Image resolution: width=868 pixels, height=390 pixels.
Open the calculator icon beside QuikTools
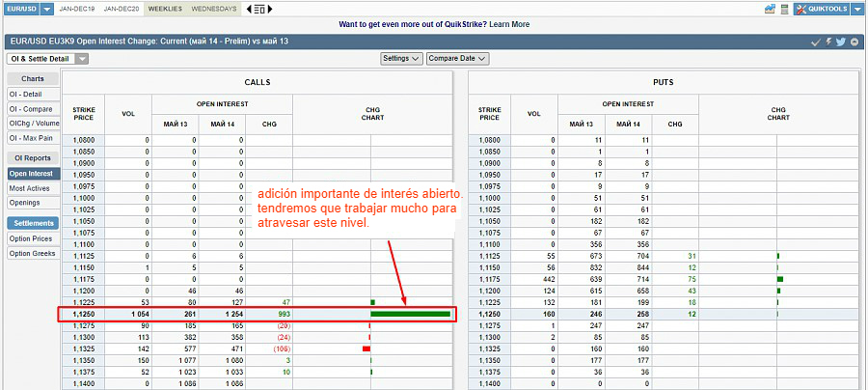tap(785, 9)
